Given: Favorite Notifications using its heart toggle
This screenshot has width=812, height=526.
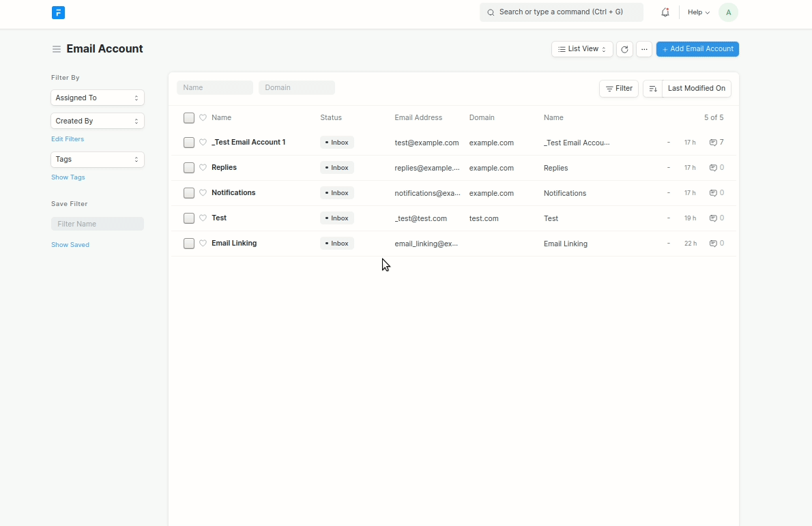Looking at the screenshot, I should (203, 192).
